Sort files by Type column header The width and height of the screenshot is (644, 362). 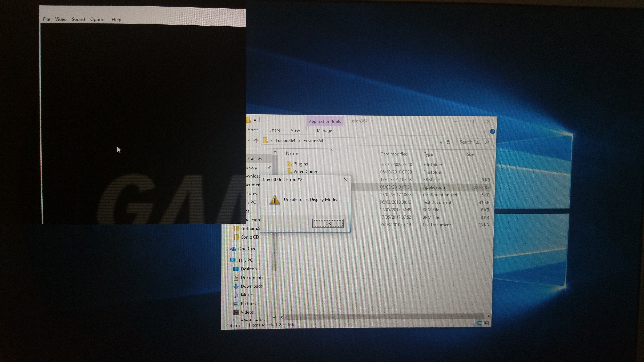[x=428, y=154]
